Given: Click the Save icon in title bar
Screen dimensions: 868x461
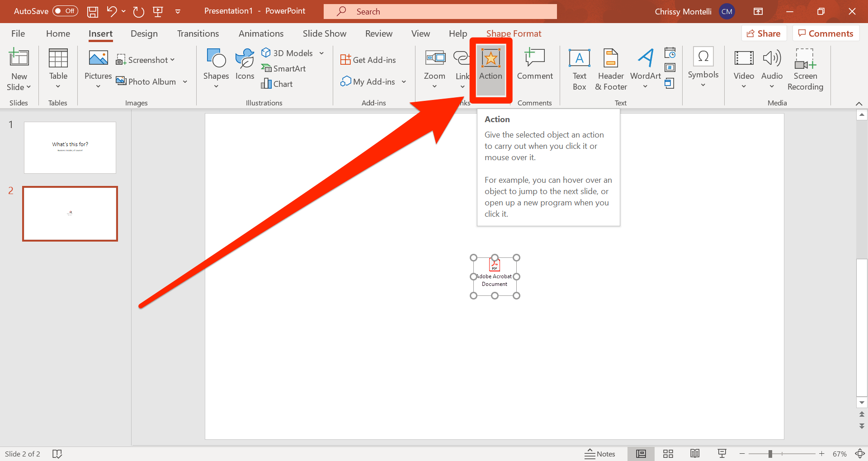Looking at the screenshot, I should point(93,11).
